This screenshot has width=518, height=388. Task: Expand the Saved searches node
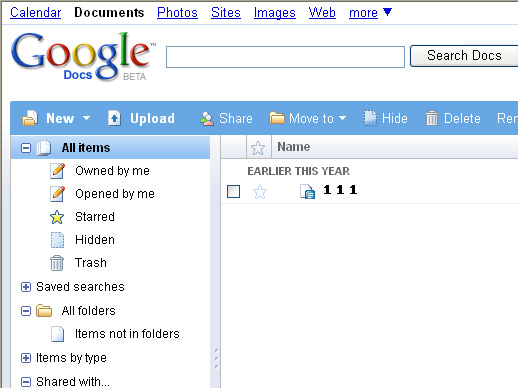coord(26,287)
